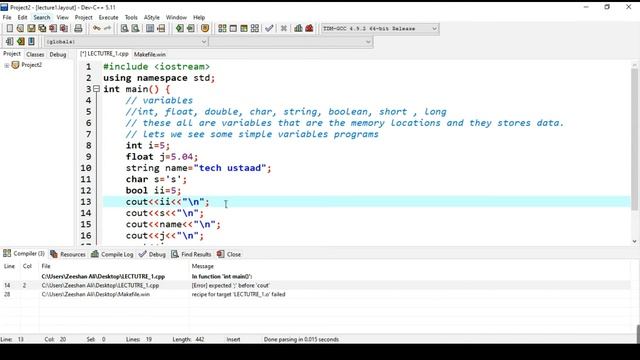640x360 pixels.
Task: Collapse the main() fold marker at line 3
Action: tap(96, 89)
